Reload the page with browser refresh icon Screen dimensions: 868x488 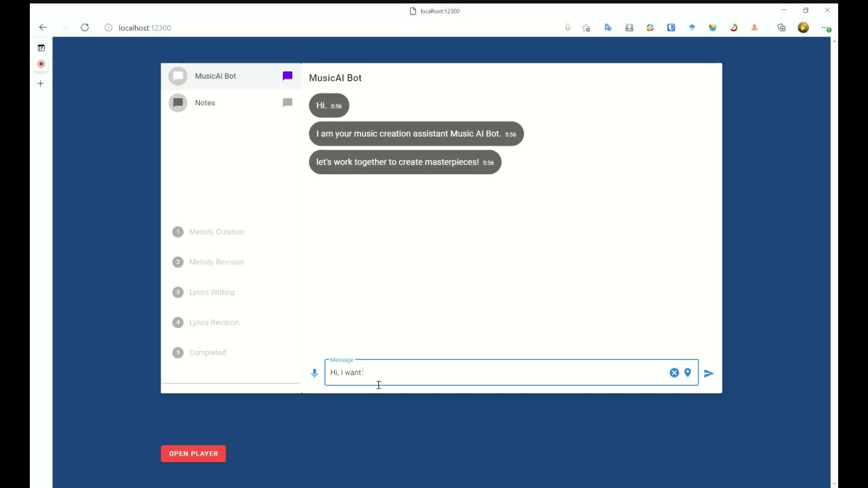coord(85,28)
